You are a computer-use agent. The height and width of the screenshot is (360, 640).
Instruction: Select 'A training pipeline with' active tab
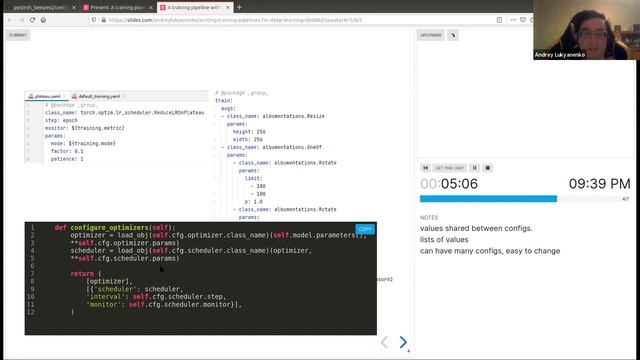click(x=195, y=7)
